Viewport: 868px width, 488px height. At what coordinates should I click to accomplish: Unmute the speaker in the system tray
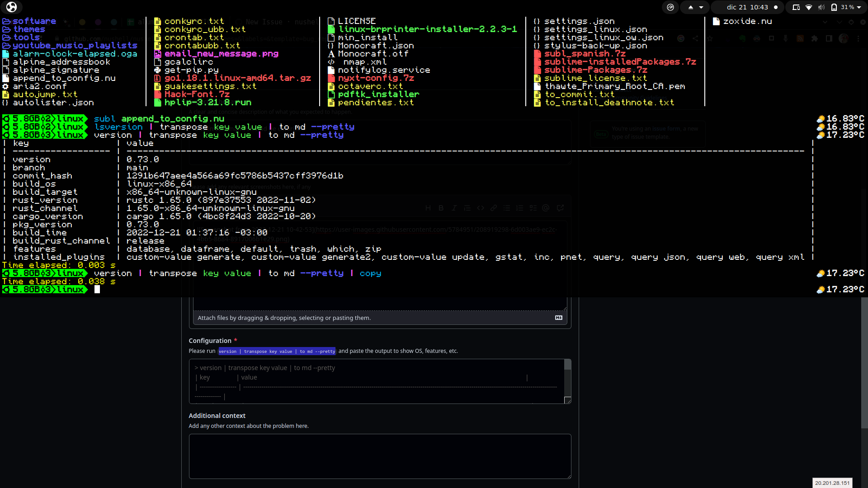pyautogui.click(x=821, y=7)
